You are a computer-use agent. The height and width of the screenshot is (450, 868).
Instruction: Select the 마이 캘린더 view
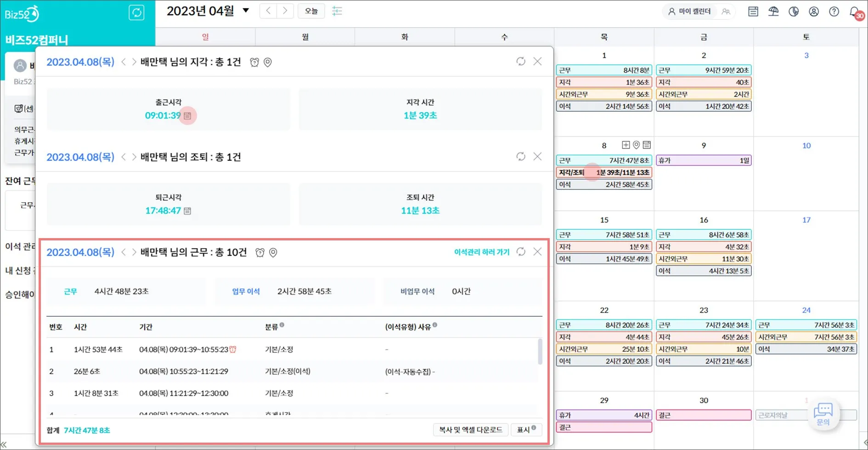point(689,11)
